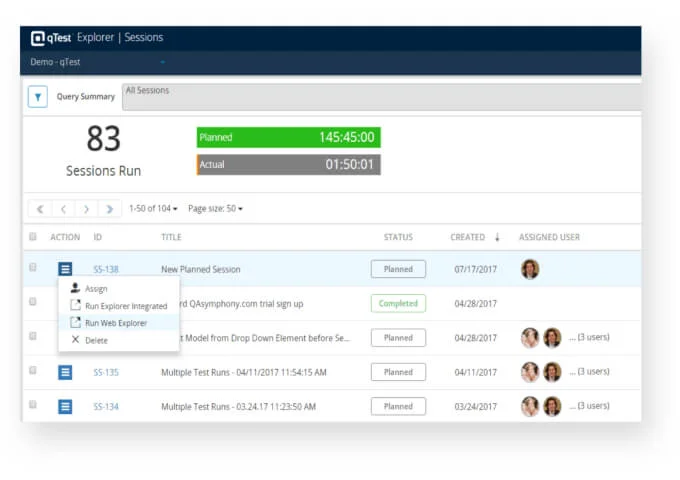This screenshot has width=680, height=480.
Task: Check the SS-138 row checkbox
Action: [33, 267]
